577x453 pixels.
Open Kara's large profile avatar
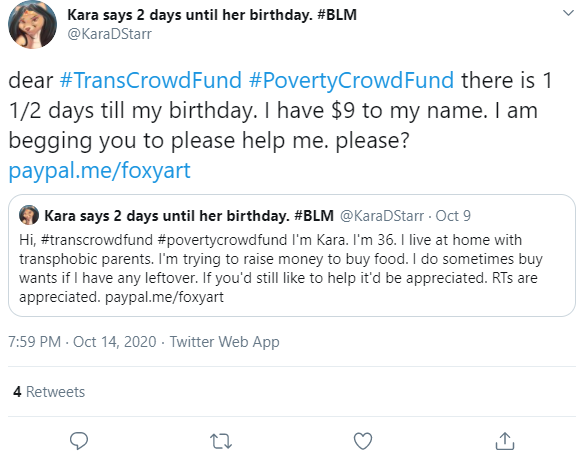[x=32, y=24]
